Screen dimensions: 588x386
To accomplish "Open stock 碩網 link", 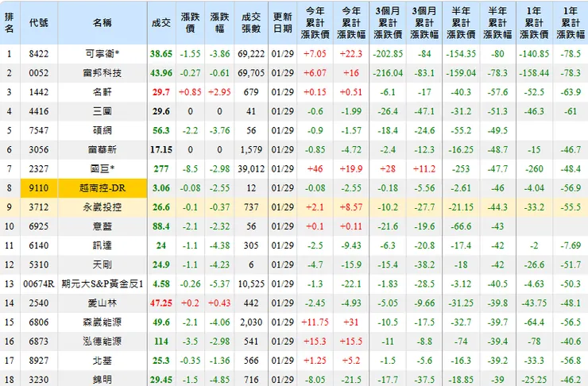I will click(x=102, y=130).
